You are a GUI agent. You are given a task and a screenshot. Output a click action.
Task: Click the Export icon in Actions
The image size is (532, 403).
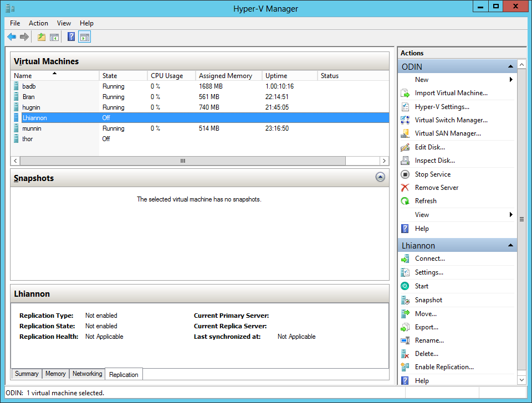point(405,327)
